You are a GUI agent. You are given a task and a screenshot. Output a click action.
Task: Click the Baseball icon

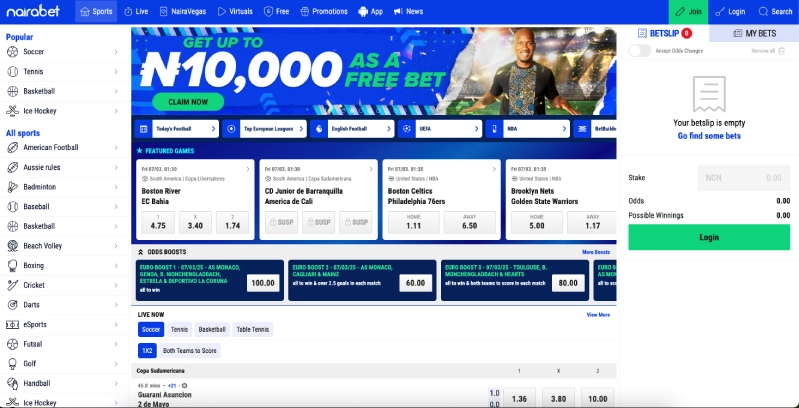[x=13, y=207]
